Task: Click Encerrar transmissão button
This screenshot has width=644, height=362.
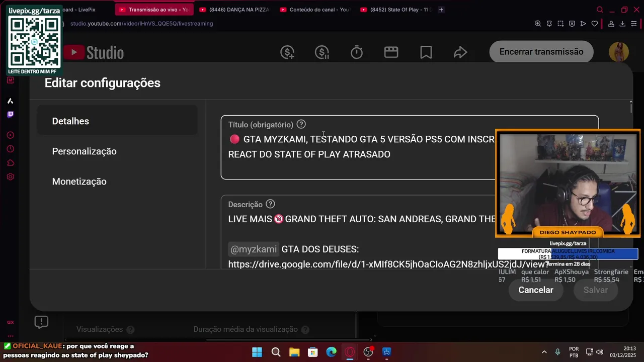Action: point(541,52)
